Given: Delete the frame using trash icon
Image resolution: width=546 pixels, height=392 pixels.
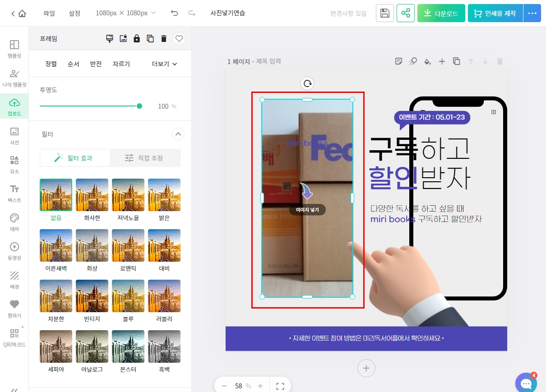Looking at the screenshot, I should point(164,38).
